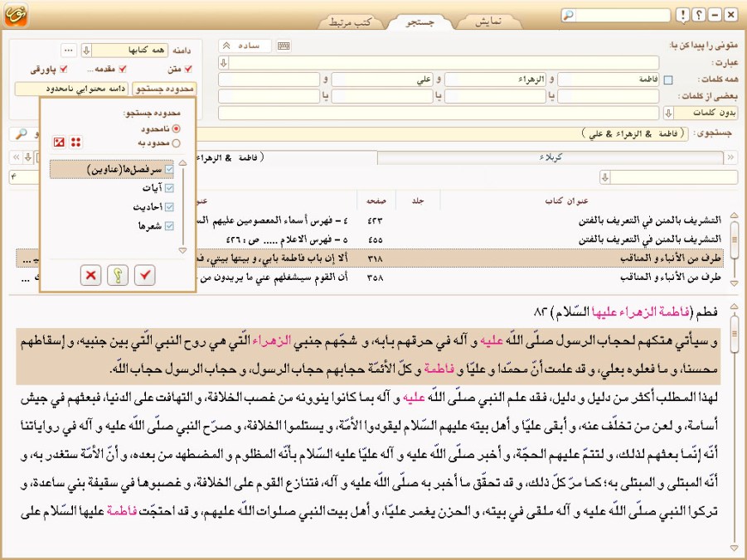The height and width of the screenshot is (560, 747).
Task: Open the همه کتابها scope dropdown
Action: [86, 50]
